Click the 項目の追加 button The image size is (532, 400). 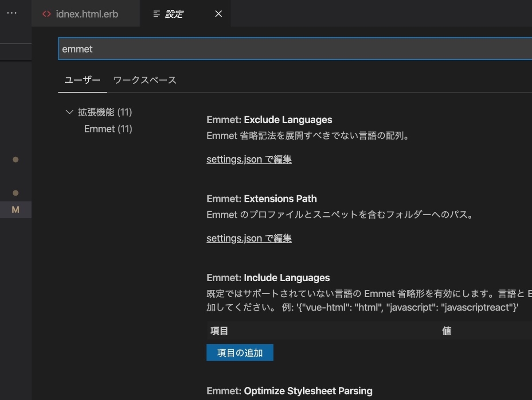pyautogui.click(x=239, y=352)
